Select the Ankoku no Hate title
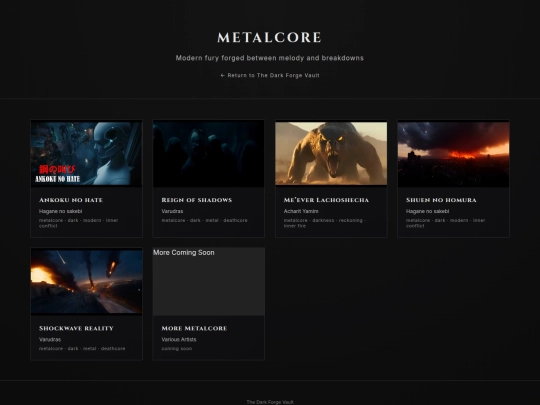 (x=71, y=200)
